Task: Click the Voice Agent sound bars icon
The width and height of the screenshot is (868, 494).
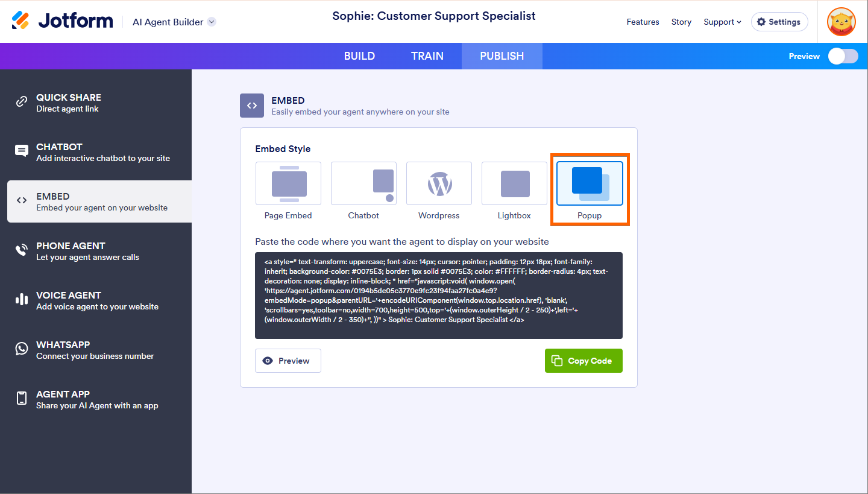Action: pos(22,299)
